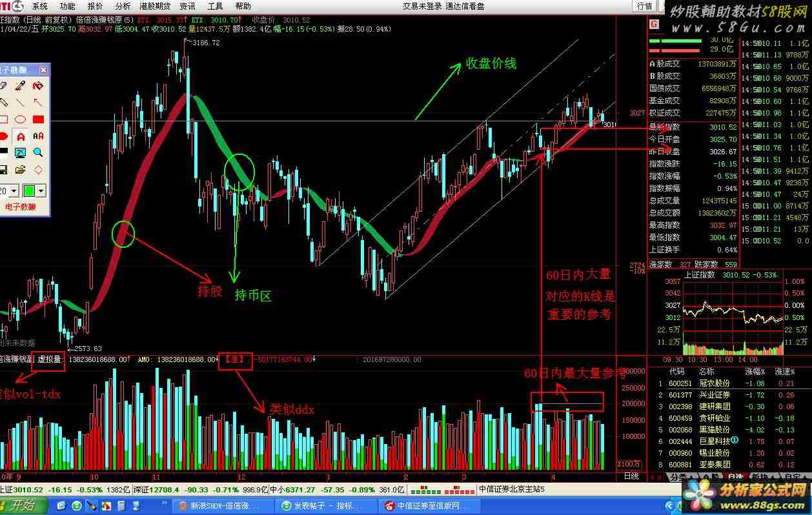Click the A股成交 value row
The image size is (812, 515).
tap(693, 64)
